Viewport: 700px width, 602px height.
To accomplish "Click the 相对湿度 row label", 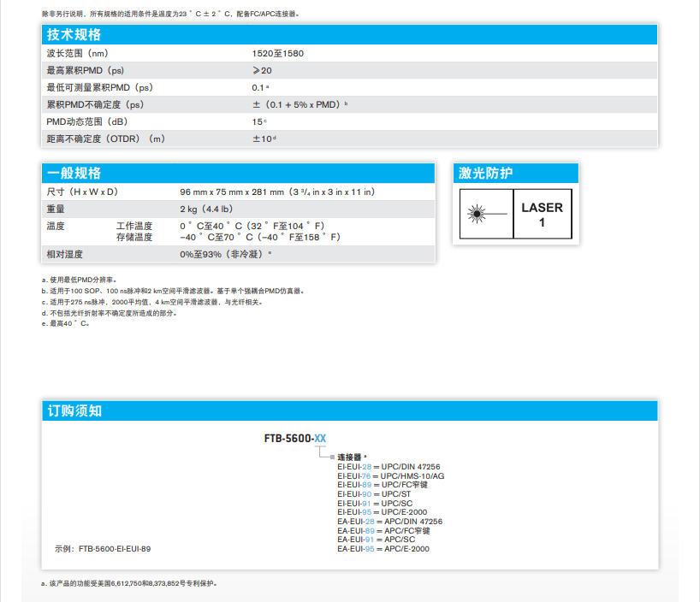I will (x=65, y=254).
